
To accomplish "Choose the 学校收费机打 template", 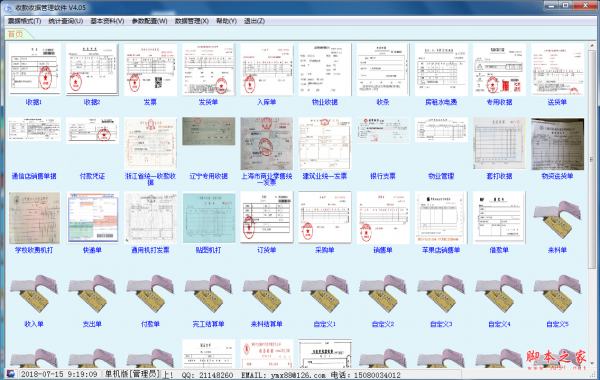I will [x=34, y=218].
